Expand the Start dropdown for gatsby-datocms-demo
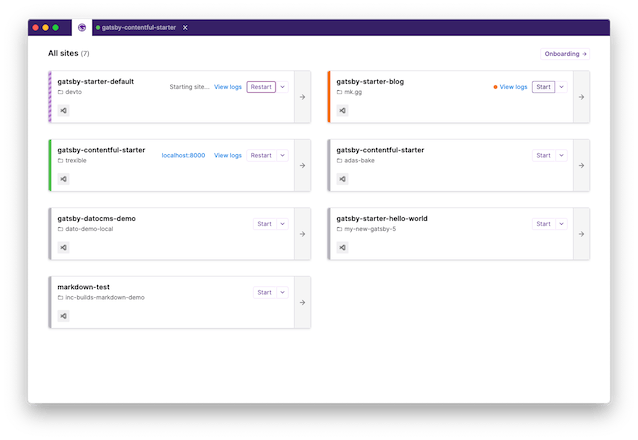 click(282, 223)
